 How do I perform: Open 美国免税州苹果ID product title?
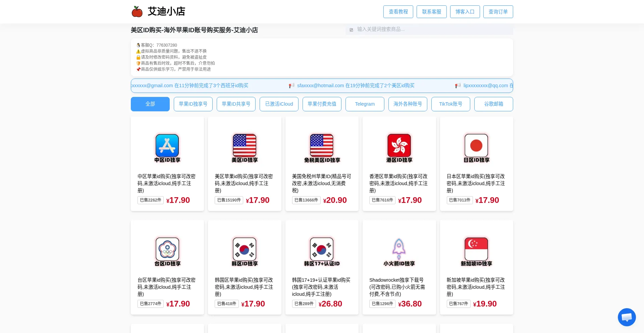pos(322,183)
